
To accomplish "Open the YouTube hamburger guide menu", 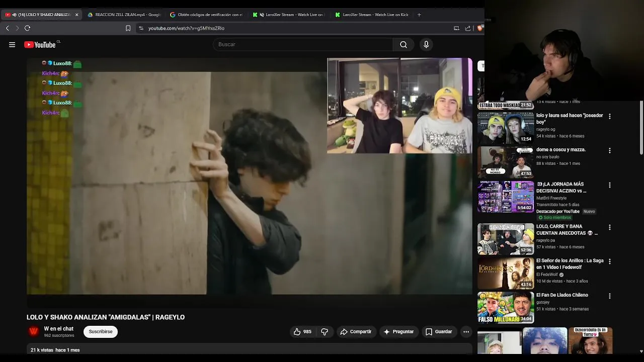I will 12,45.
